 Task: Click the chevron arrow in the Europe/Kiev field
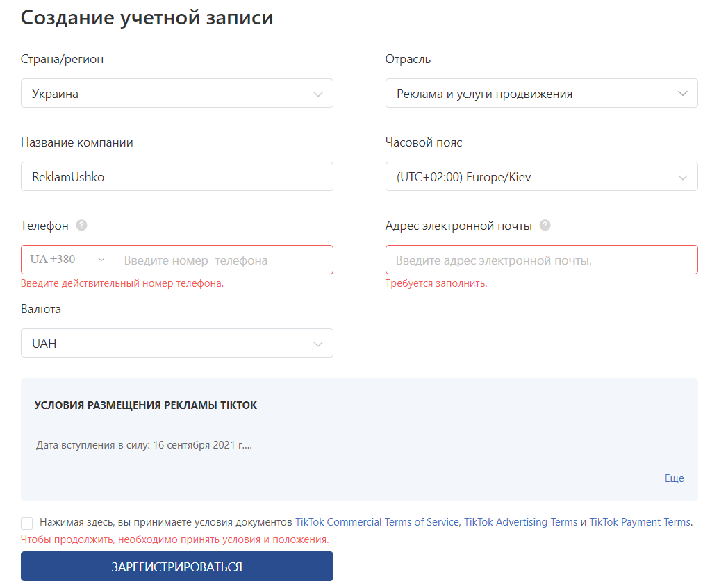click(x=683, y=177)
